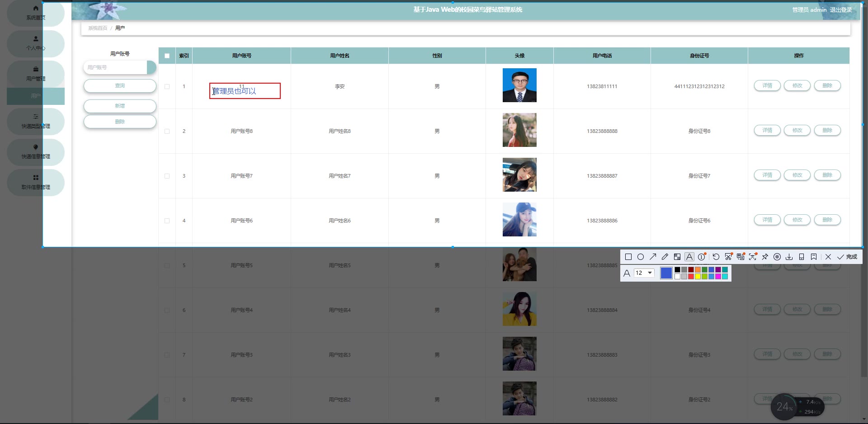Click the current blue color preview
Image resolution: width=868 pixels, height=424 pixels.
click(666, 273)
